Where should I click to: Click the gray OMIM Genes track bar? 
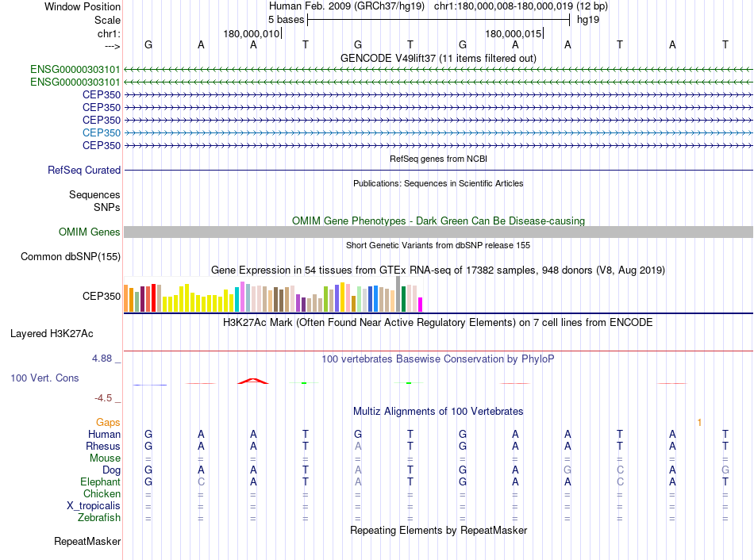coord(438,232)
